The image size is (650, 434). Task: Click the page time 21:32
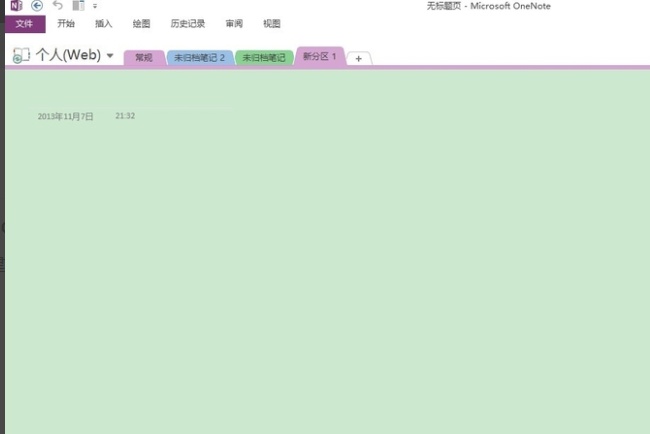(125, 116)
